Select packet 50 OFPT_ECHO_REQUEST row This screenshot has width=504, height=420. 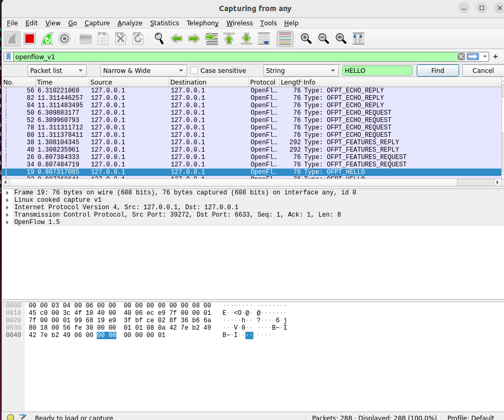[252, 113]
